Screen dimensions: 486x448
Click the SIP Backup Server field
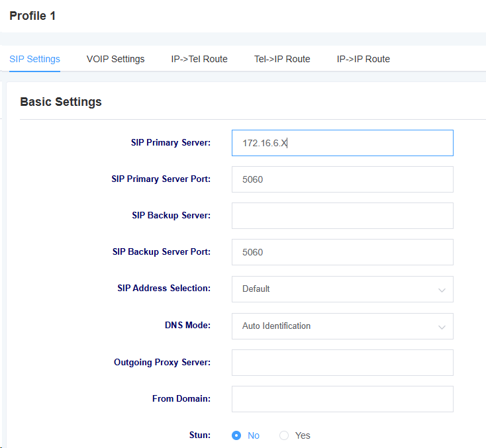[342, 216]
